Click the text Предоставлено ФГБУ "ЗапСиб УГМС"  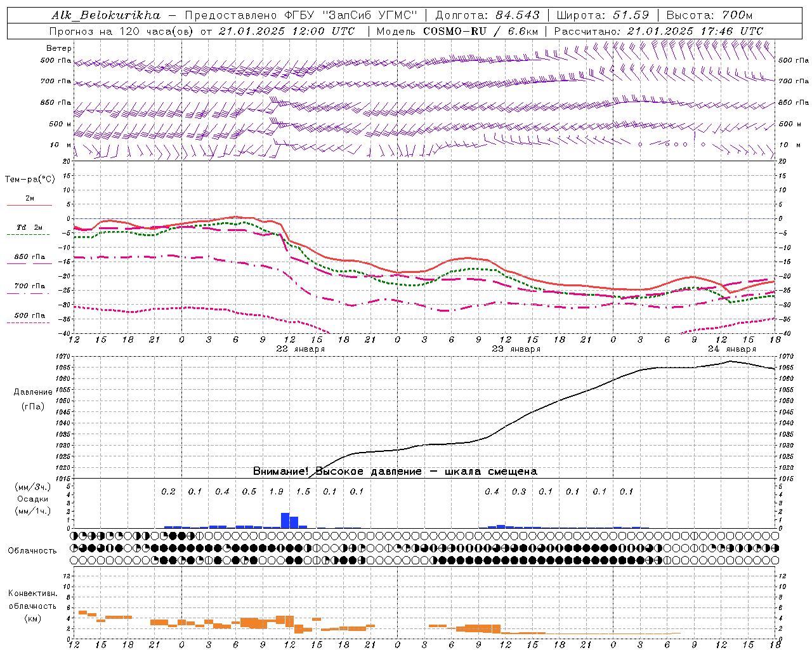300,15
